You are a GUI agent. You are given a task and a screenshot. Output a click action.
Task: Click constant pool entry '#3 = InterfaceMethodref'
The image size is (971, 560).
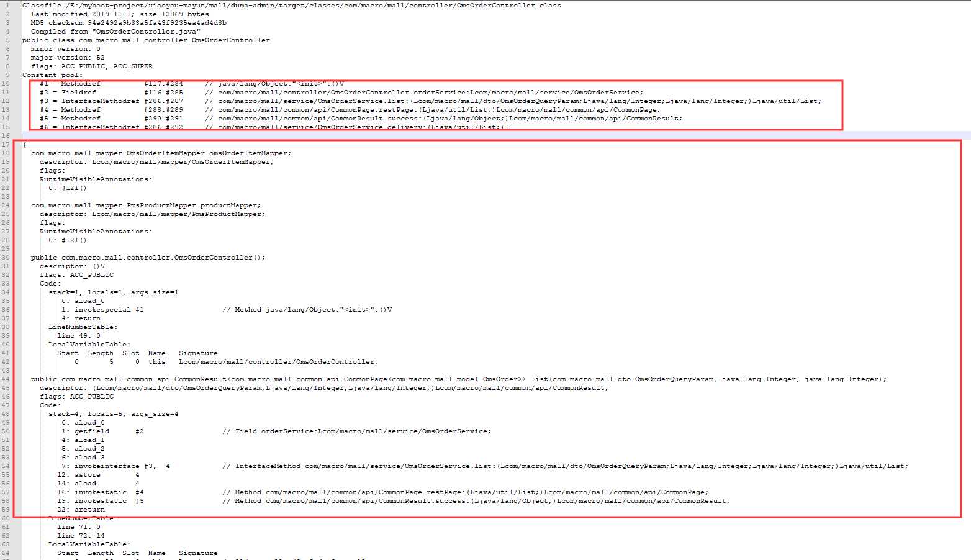[430, 101]
